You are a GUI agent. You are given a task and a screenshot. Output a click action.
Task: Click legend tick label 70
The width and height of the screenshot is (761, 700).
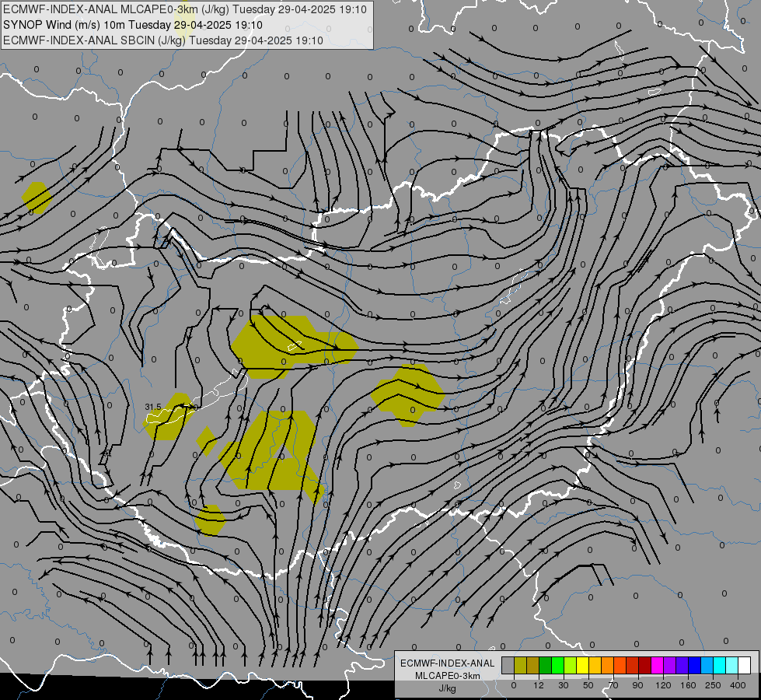coord(613,685)
